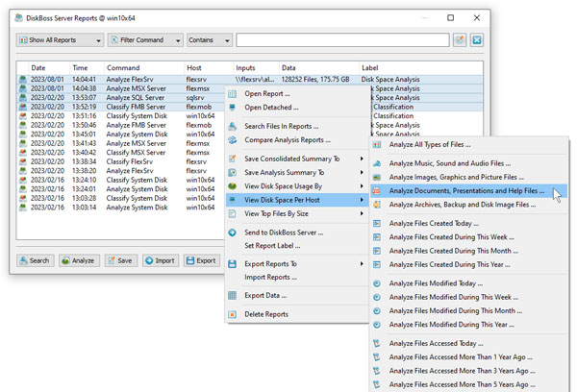Click the Save Consolidated Summary To icon
This screenshot has height=392, width=577.
pyautogui.click(x=232, y=159)
